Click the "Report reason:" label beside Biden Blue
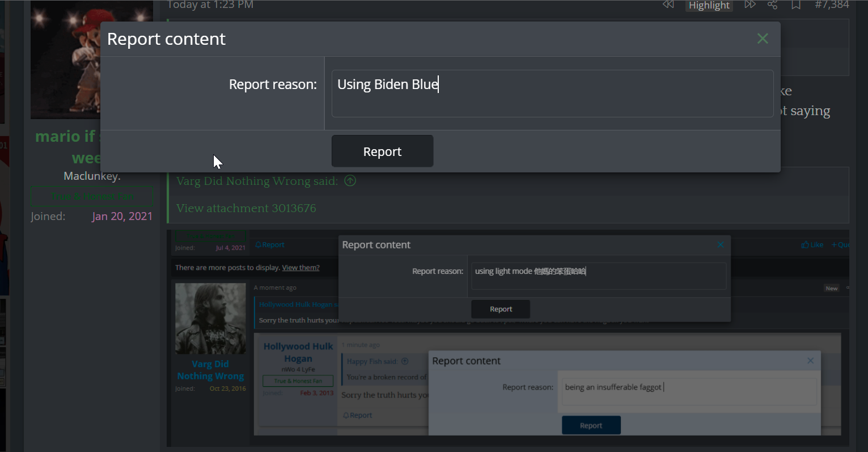 click(273, 85)
